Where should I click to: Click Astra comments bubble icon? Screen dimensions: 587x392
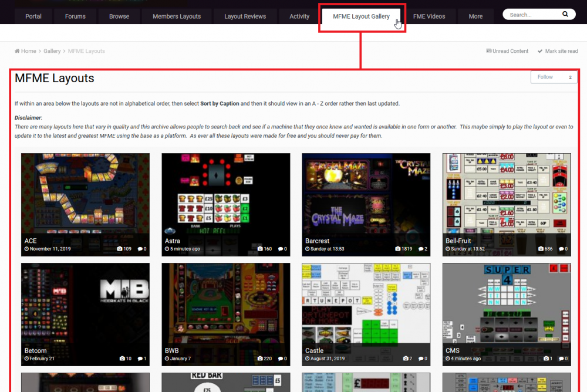coord(281,249)
